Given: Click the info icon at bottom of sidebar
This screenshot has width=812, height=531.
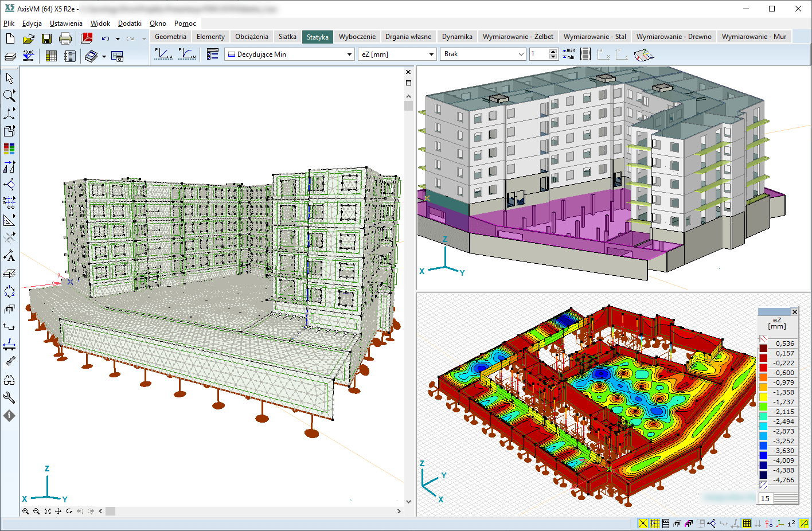Looking at the screenshot, I should pyautogui.click(x=9, y=416).
